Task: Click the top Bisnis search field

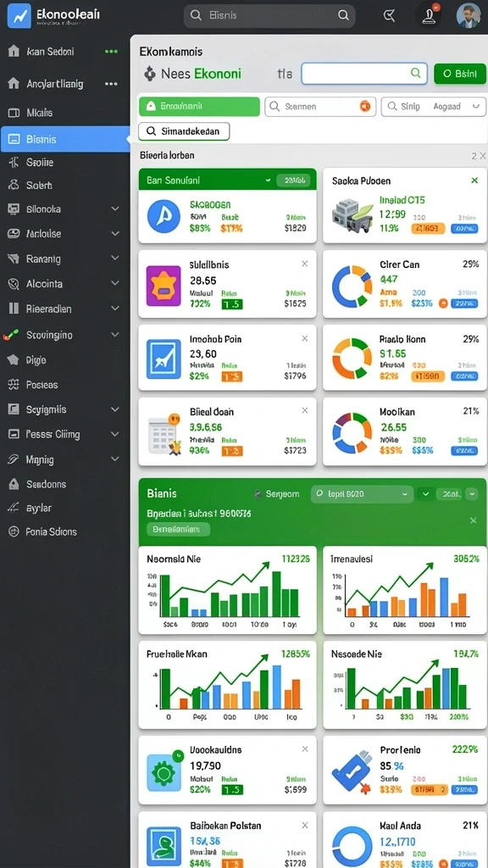Action: (x=269, y=15)
